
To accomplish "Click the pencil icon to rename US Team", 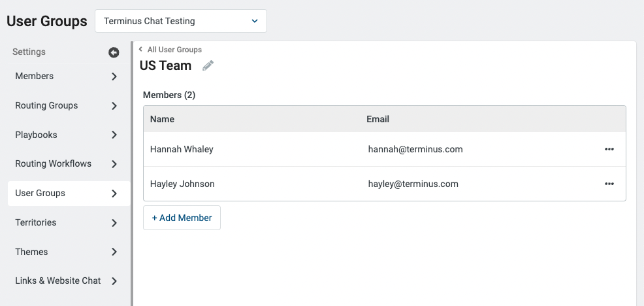I will point(208,65).
